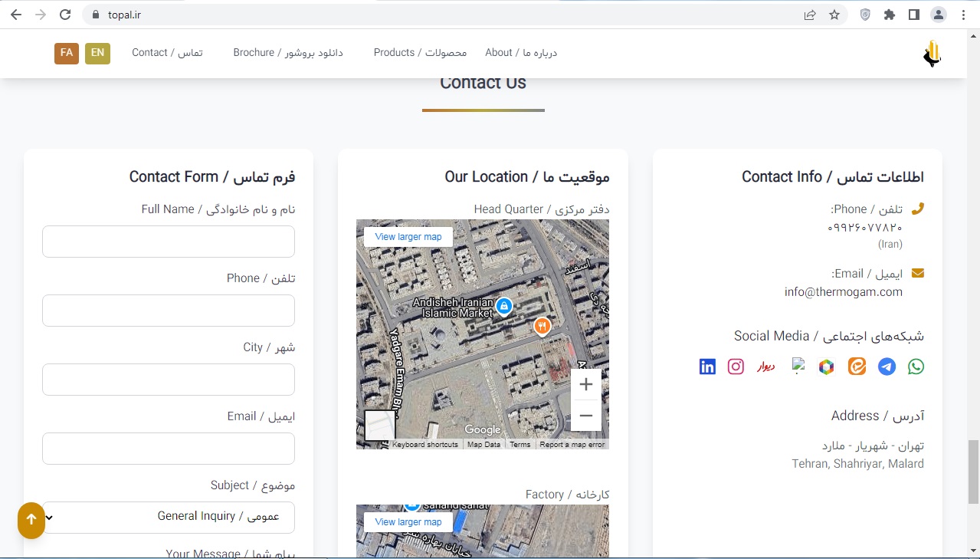Screen dimensions: 980x559
Task: Open the About / درباره ما menu item
Action: click(x=521, y=52)
